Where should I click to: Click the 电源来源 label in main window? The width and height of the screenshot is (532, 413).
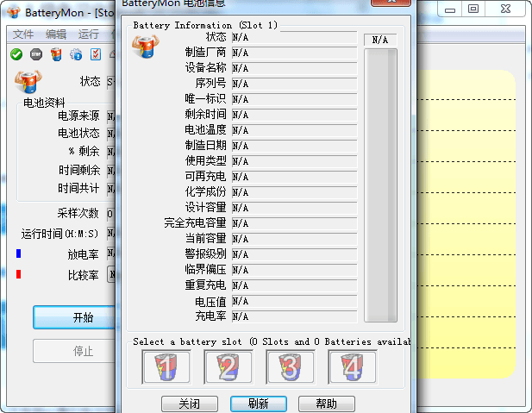point(78,116)
